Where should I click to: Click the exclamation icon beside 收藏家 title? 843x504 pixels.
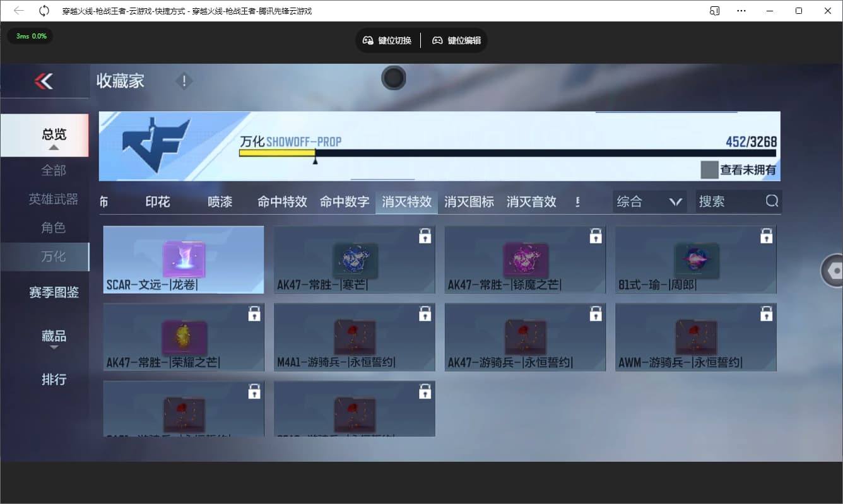pos(184,81)
